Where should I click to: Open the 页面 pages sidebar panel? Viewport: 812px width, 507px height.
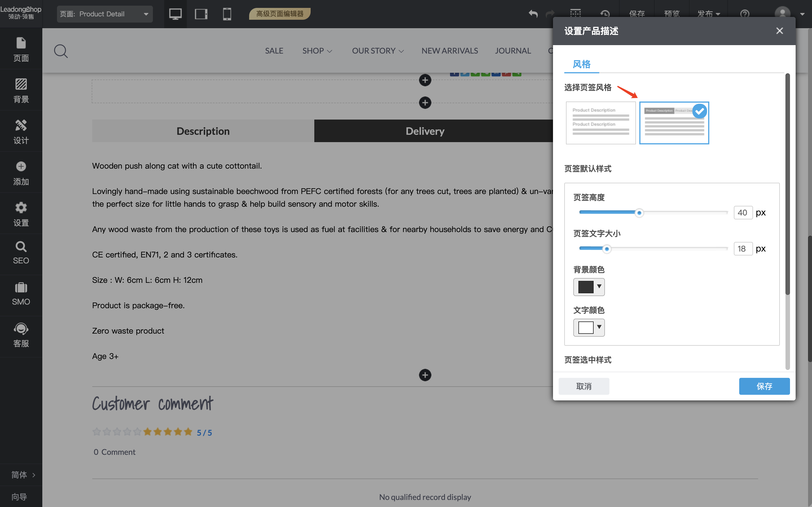click(x=21, y=49)
